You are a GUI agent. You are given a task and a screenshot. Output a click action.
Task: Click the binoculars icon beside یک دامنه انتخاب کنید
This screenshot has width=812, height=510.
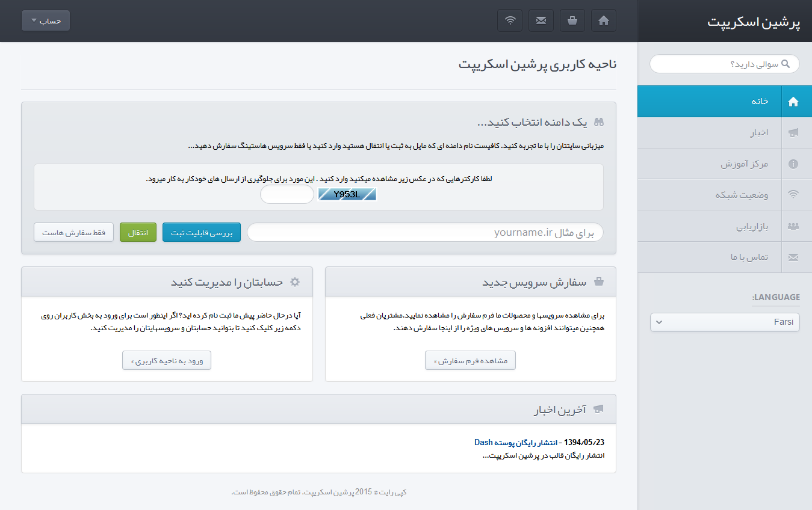[x=598, y=122]
